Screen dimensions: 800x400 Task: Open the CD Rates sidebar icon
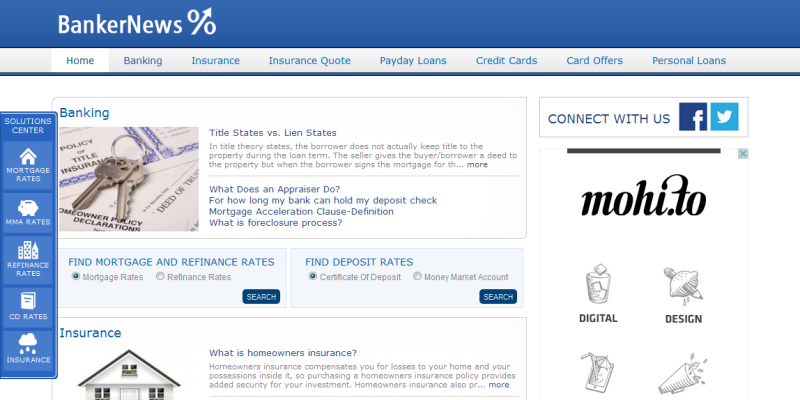28,301
